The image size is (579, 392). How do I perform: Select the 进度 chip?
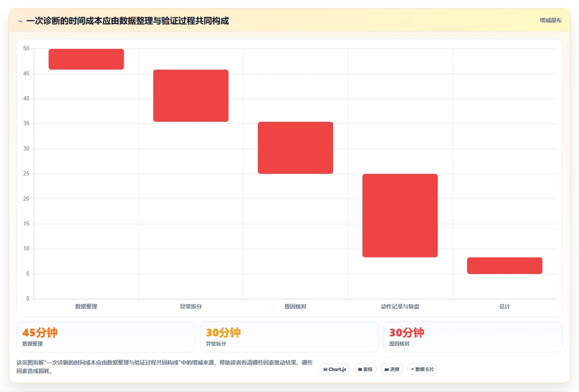click(x=392, y=369)
